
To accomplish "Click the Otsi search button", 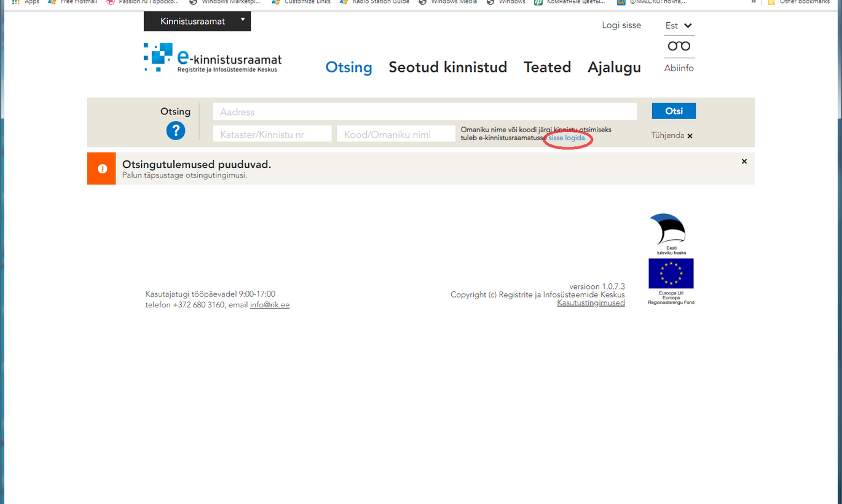I will coord(674,111).
